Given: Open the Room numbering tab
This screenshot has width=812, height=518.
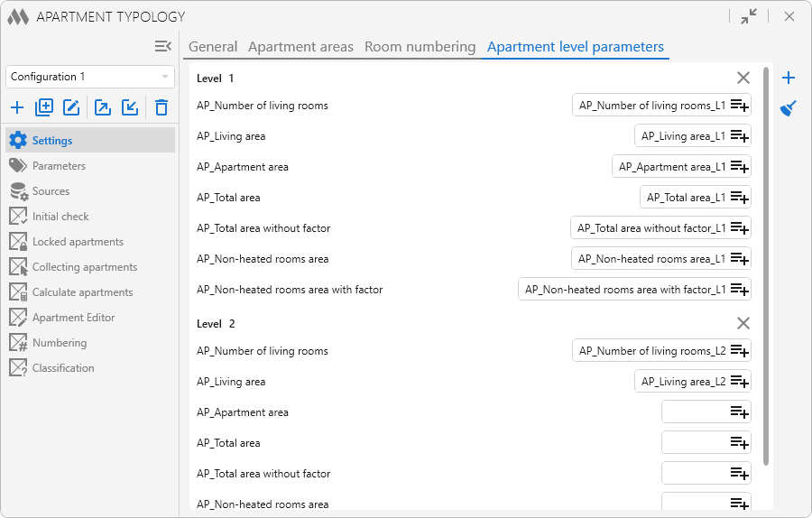Looking at the screenshot, I should [420, 47].
